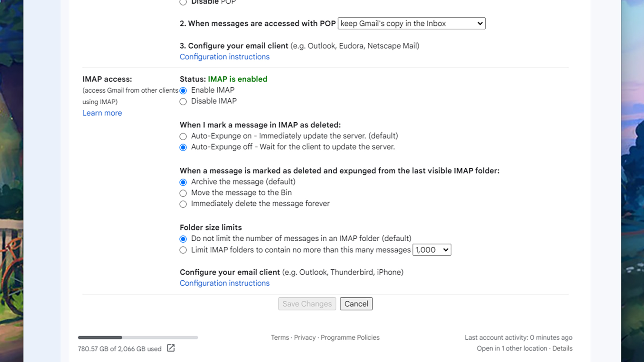Open POP Configuration instructions link

224,57
